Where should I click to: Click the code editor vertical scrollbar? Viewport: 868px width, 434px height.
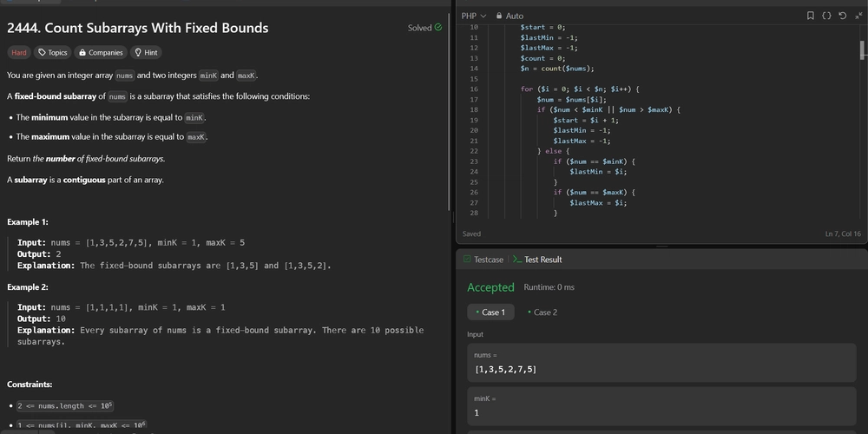click(863, 49)
